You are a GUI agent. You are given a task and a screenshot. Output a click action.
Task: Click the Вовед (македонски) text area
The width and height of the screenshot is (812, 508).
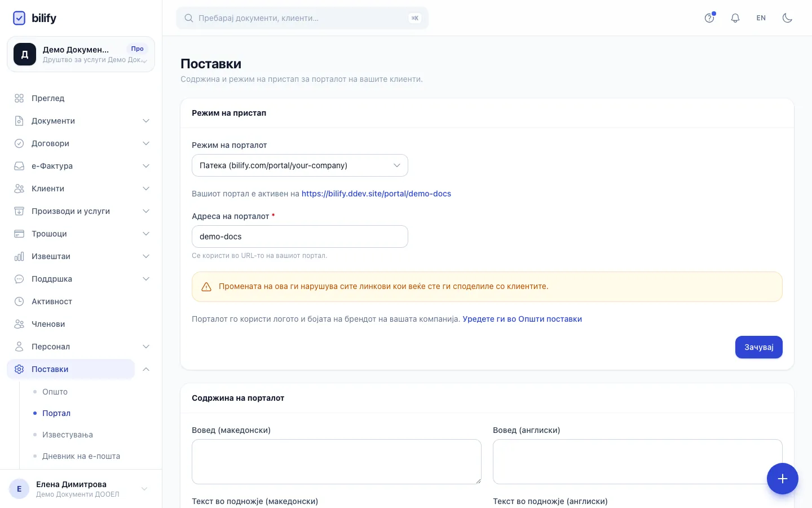pyautogui.click(x=337, y=462)
